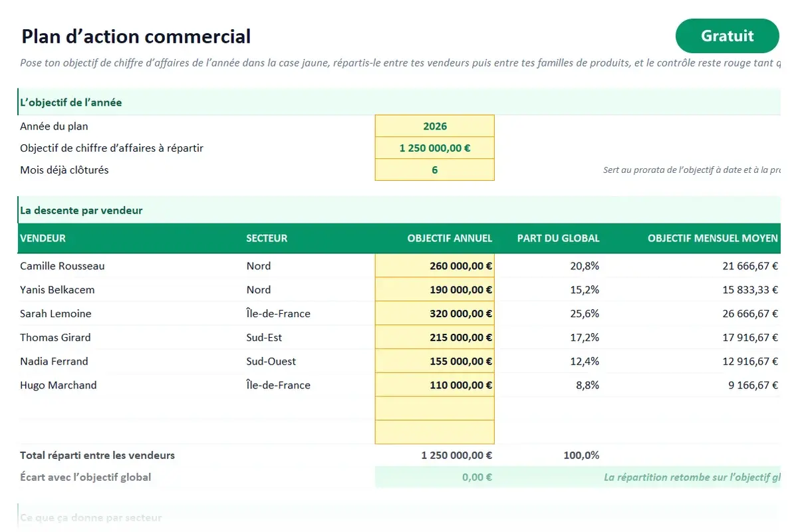Select the L'objectif de l'année section header
The height and width of the screenshot is (532, 798).
[399, 102]
